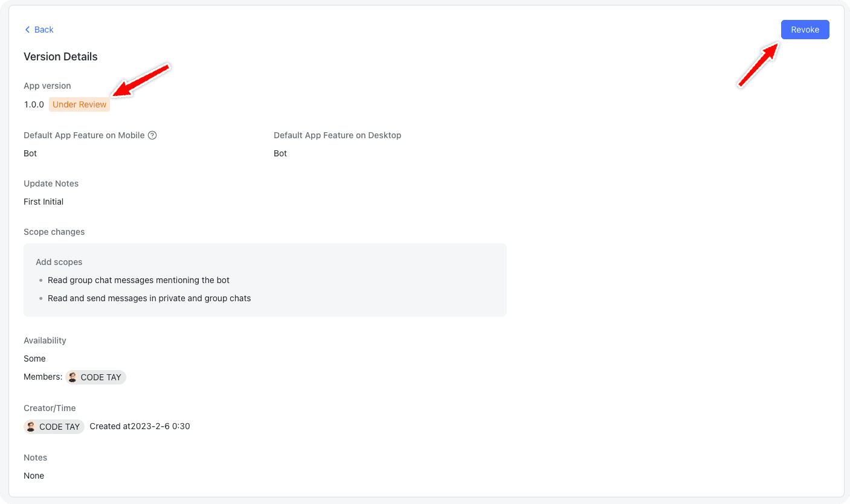Viewport: 850px width, 504px height.
Task: Click the app version number 1.0.0
Action: click(34, 104)
